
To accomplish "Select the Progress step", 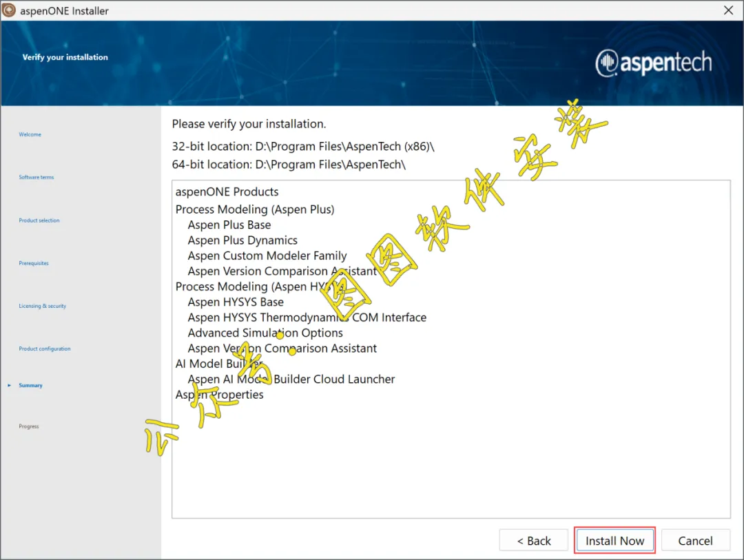I will [x=29, y=426].
